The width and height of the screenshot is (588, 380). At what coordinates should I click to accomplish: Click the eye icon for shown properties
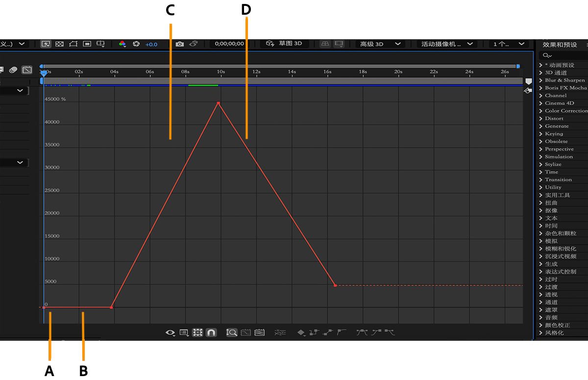coord(171,332)
